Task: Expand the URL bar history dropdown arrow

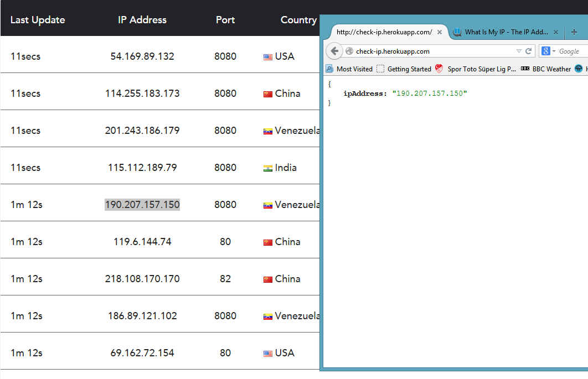Action: (519, 51)
